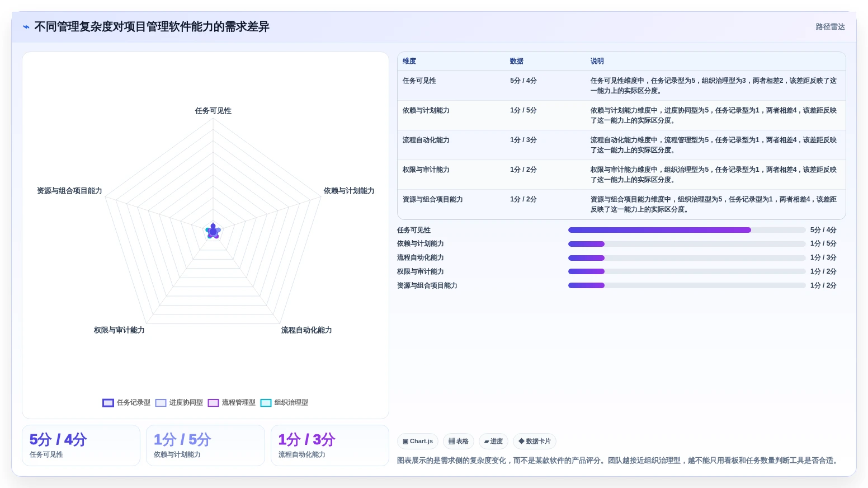Click the 资源与组合项目能力 progress bar
Image resolution: width=868 pixels, height=488 pixels.
tap(687, 285)
